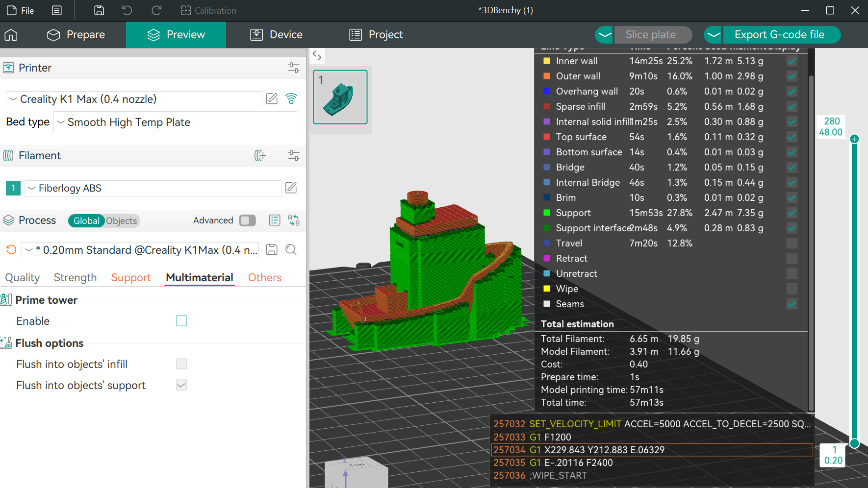Viewport: 868px width, 488px height.
Task: Go to the Home screen icon
Action: click(11, 35)
